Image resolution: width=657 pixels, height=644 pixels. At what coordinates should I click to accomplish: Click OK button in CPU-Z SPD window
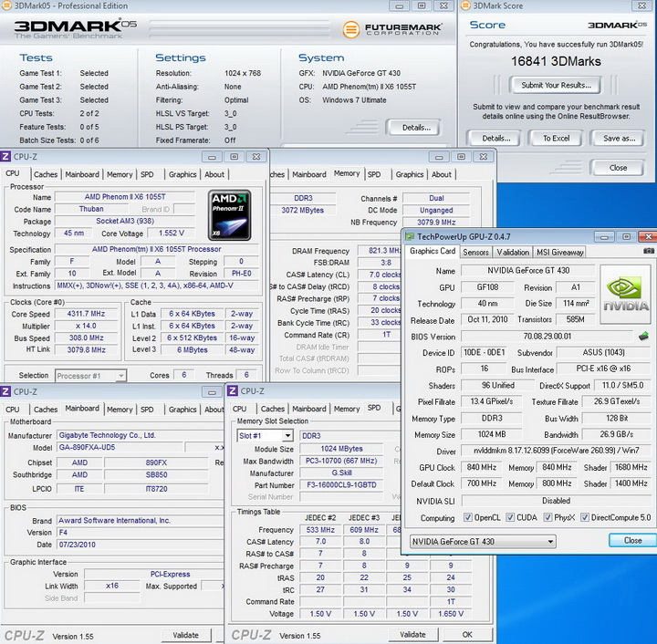click(467, 634)
